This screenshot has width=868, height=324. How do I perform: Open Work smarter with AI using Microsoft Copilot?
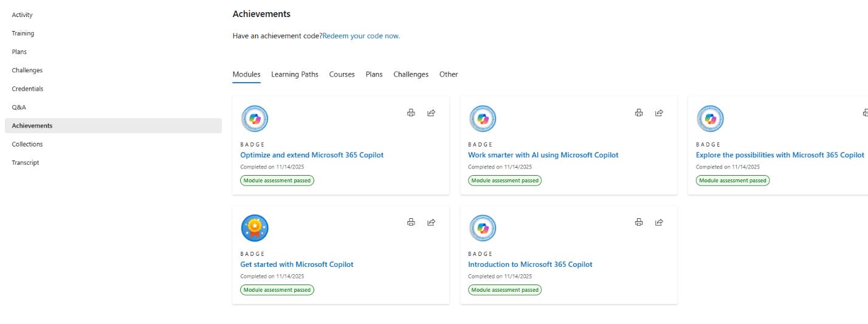click(x=543, y=155)
